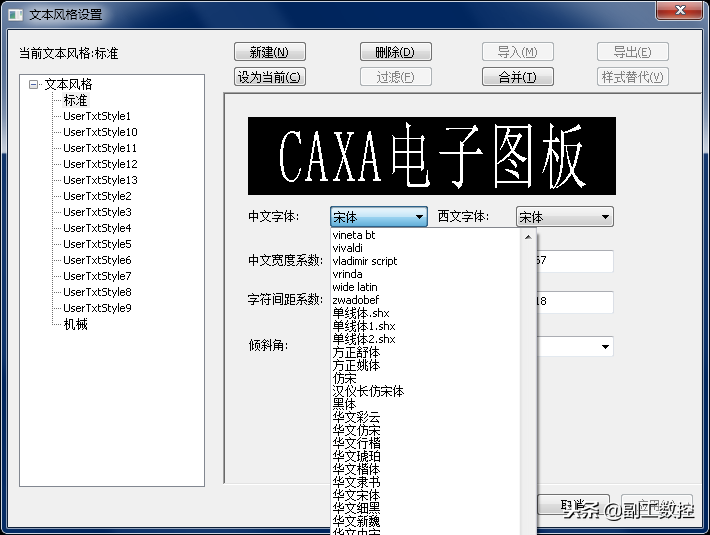
Task: Choose vivaldi font from list
Action: (426, 248)
